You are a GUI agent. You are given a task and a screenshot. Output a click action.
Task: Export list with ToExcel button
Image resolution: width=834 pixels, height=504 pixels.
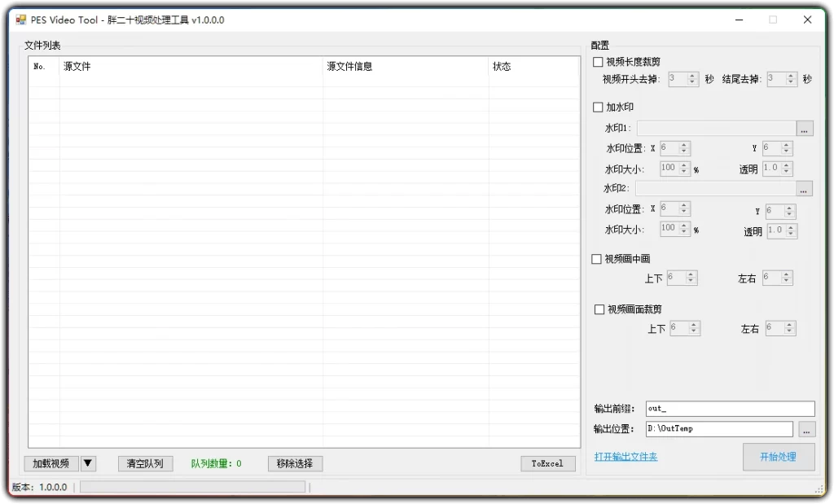click(547, 463)
